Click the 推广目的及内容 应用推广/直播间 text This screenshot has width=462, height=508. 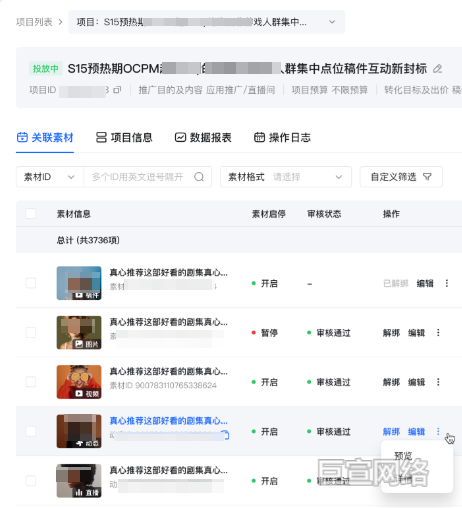pyautogui.click(x=207, y=90)
